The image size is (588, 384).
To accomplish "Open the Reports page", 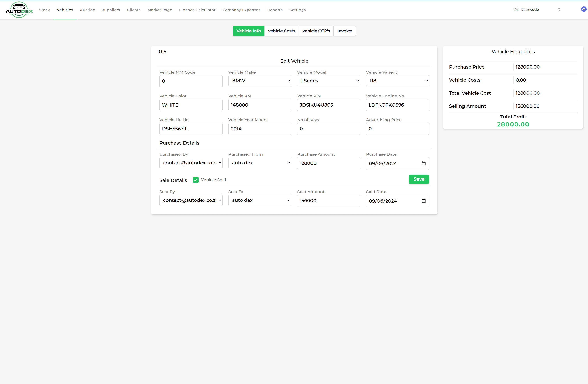I will coord(275,10).
